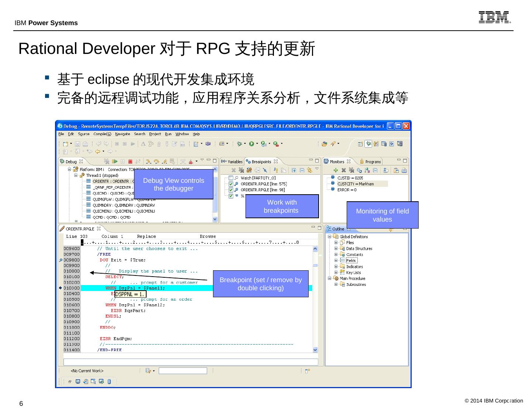Click green plus Add Monitor icon
This screenshot has height=411, width=532.
pyautogui.click(x=336, y=170)
